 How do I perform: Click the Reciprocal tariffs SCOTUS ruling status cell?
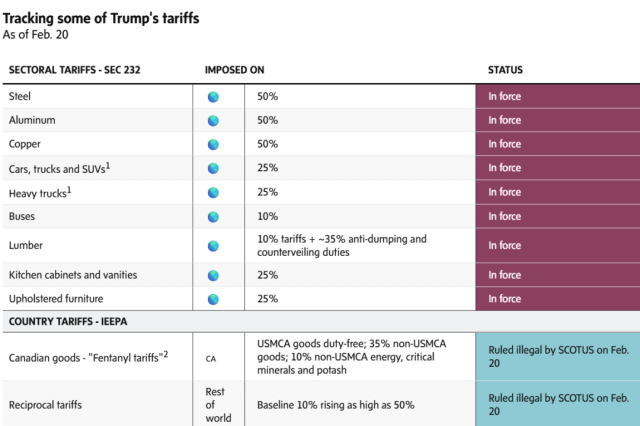coord(557,404)
